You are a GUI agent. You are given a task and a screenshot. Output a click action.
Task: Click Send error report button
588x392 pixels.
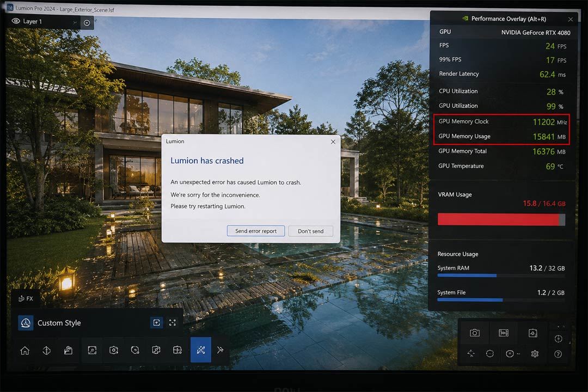point(256,231)
